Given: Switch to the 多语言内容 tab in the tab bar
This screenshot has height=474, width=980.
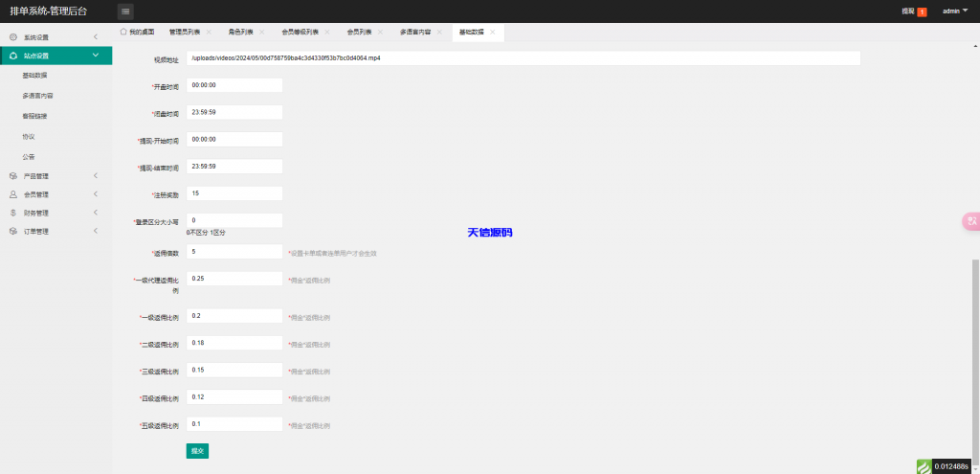Looking at the screenshot, I should coord(415,32).
